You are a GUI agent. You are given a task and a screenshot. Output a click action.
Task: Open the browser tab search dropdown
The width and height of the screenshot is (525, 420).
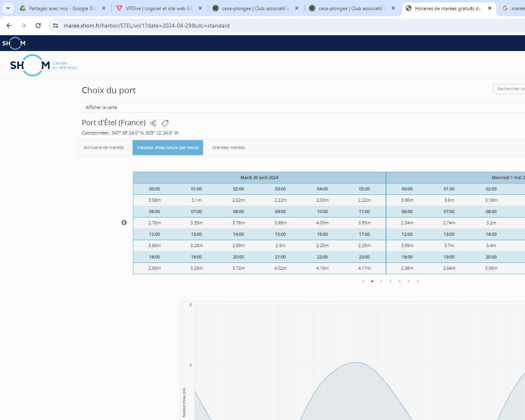tap(8, 8)
